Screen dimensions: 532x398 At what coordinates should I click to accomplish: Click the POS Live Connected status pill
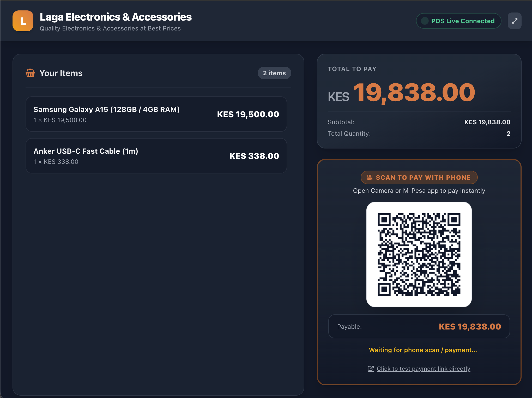tap(458, 21)
